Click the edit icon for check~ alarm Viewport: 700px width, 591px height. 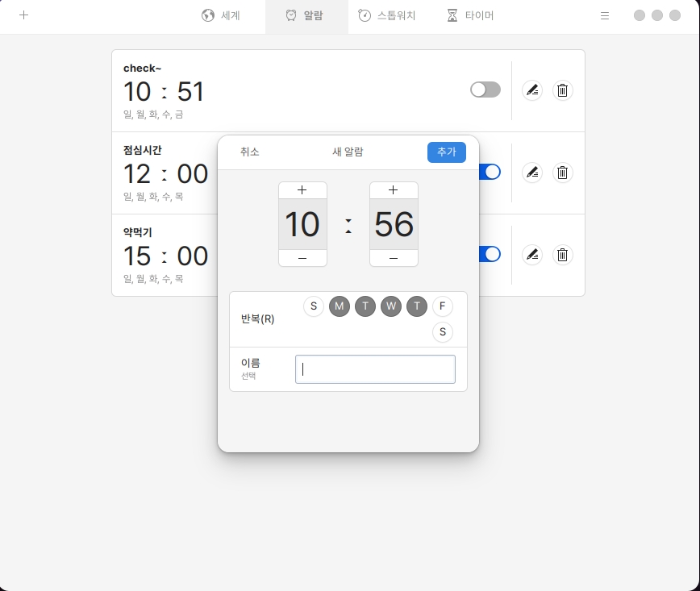tap(531, 90)
